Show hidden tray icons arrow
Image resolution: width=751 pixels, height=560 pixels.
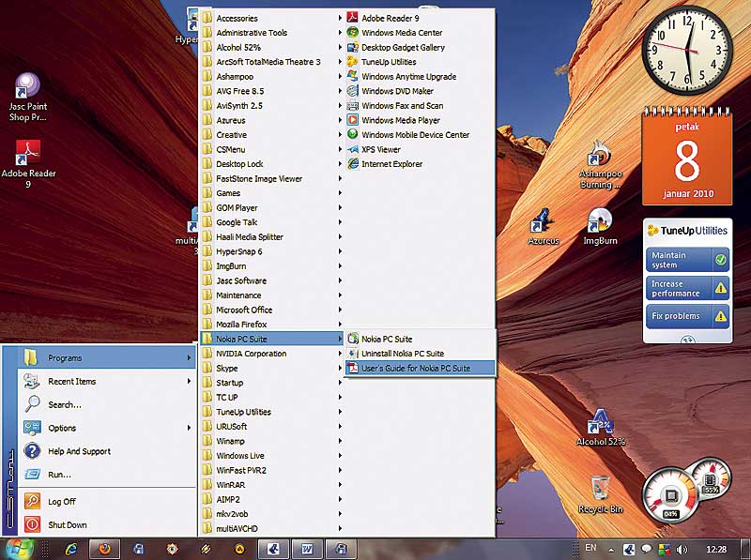[612, 550]
